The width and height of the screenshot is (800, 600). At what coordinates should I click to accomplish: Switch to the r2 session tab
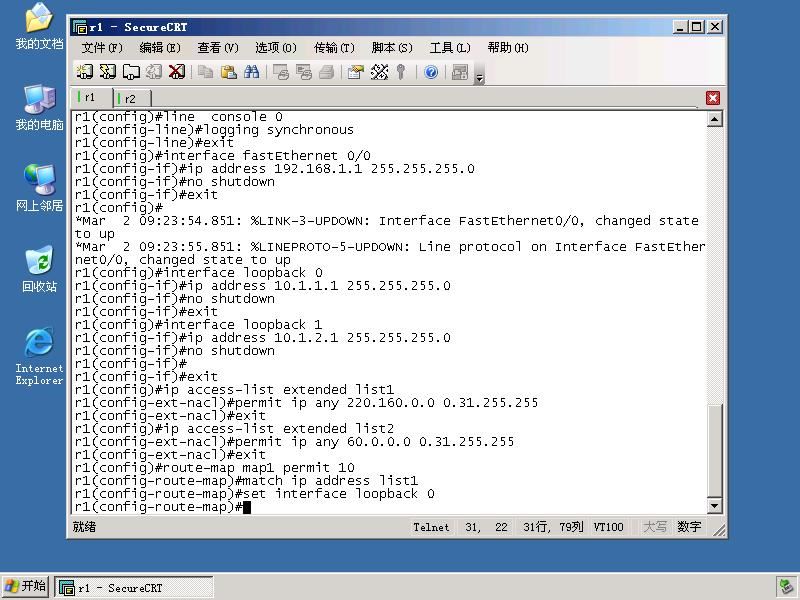pos(132,98)
